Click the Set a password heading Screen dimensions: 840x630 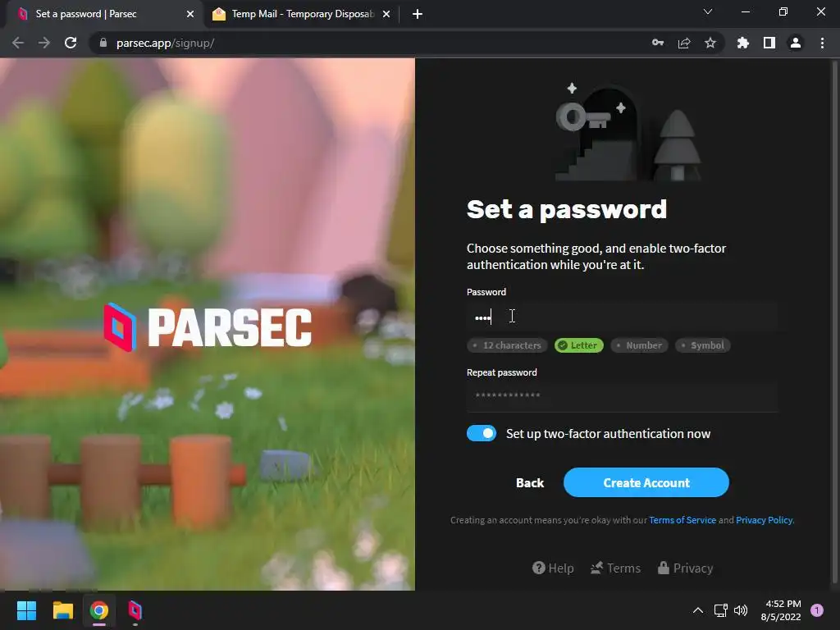[567, 209]
